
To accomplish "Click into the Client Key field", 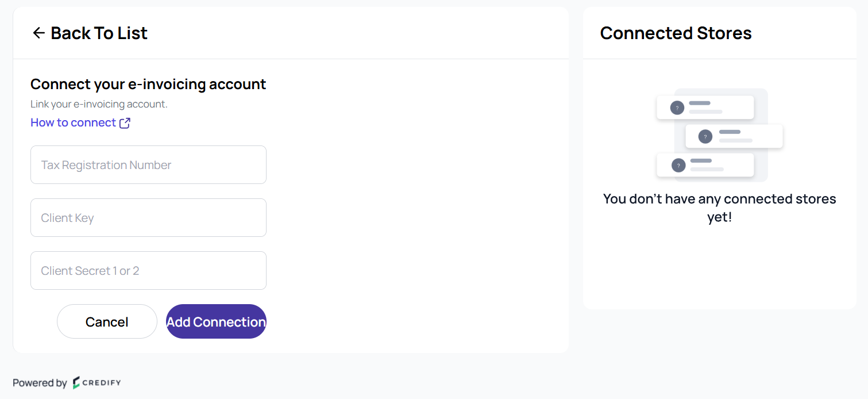I will (148, 218).
